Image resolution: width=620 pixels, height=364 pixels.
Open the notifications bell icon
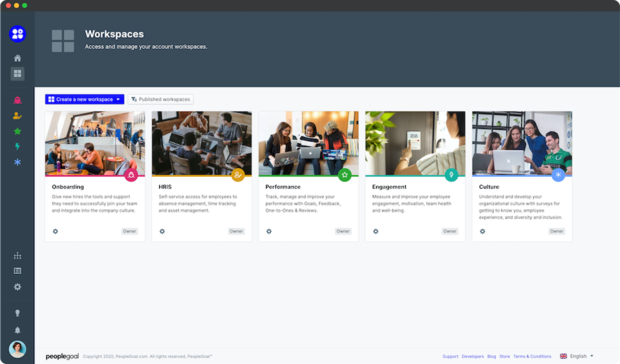point(17,330)
